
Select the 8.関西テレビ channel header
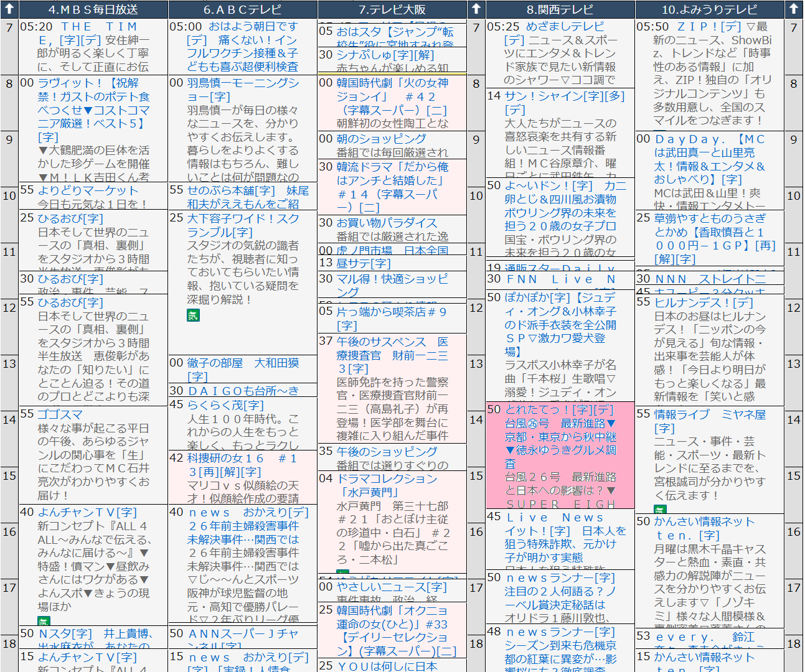[560, 9]
